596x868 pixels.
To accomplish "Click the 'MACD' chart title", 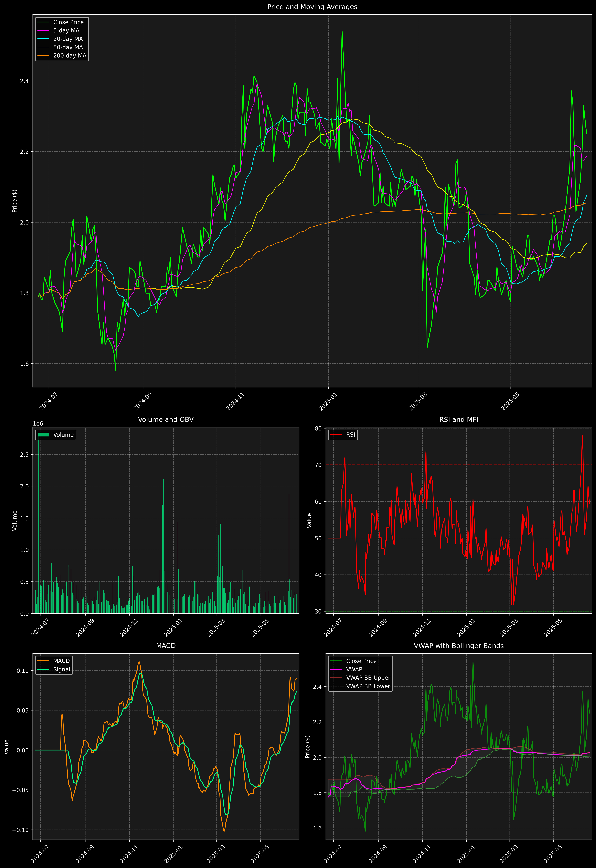I will [x=166, y=646].
